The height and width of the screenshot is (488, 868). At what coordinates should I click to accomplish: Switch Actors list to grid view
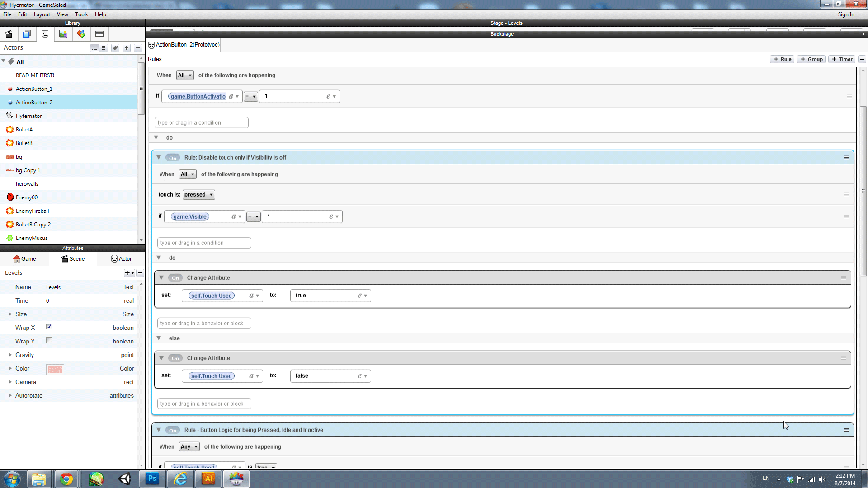(x=104, y=48)
